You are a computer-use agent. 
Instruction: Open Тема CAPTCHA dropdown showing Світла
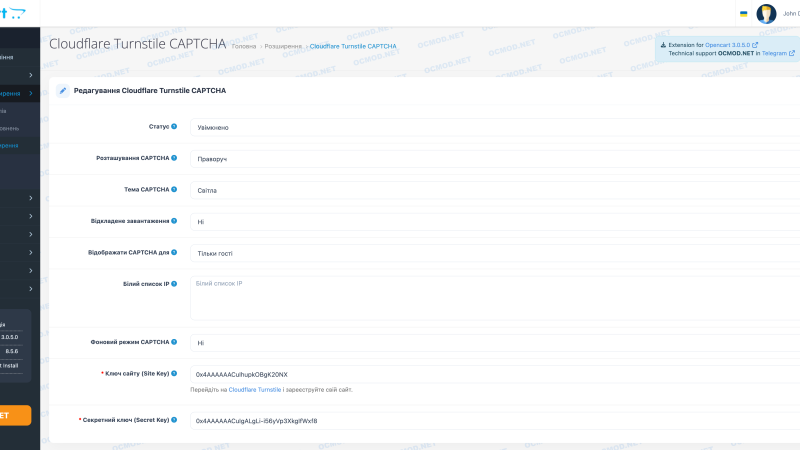[x=495, y=190]
